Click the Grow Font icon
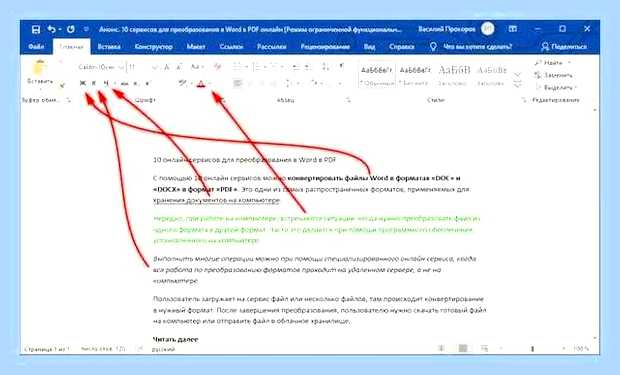The height and width of the screenshot is (375, 620). [x=167, y=67]
